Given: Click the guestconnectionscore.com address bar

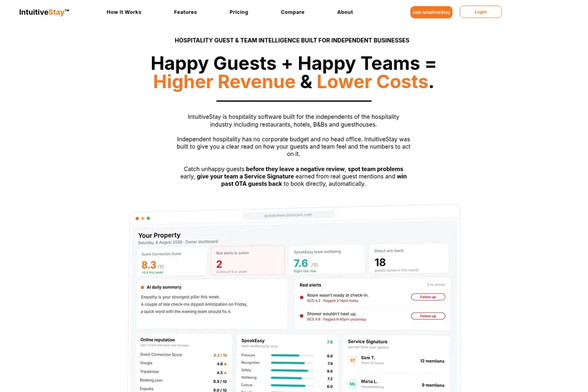Looking at the screenshot, I should pyautogui.click(x=288, y=215).
